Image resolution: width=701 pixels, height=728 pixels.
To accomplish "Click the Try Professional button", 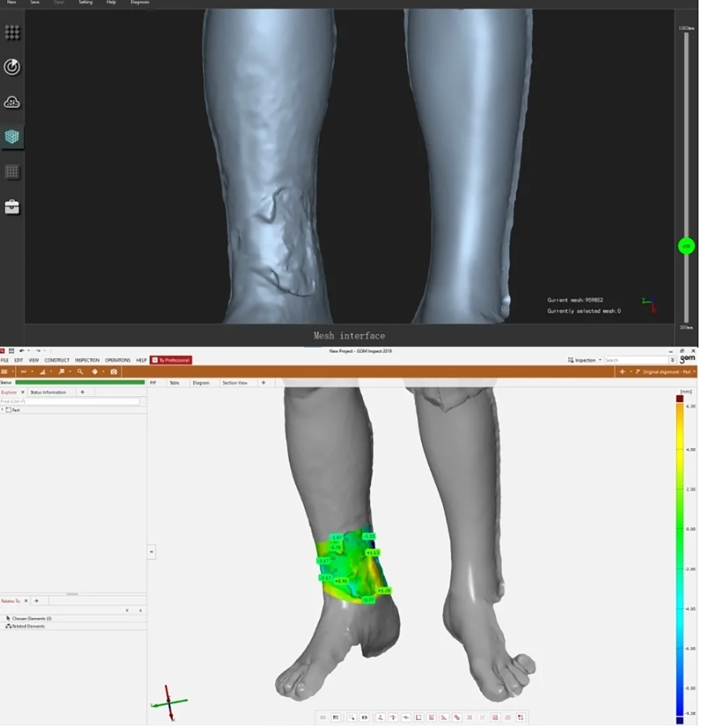I will click(170, 360).
